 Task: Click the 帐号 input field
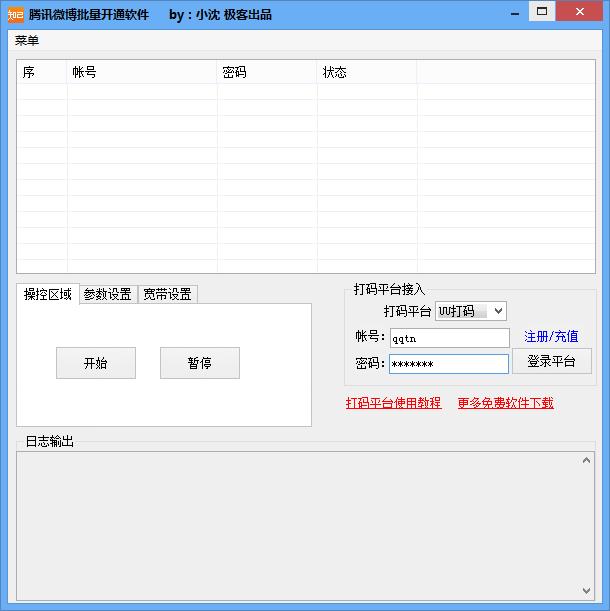click(449, 338)
